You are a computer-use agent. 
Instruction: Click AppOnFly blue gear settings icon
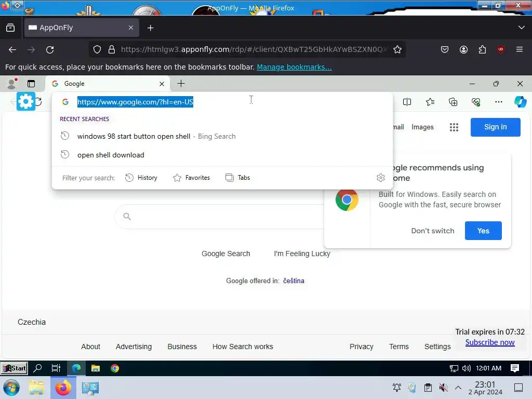pyautogui.click(x=26, y=101)
